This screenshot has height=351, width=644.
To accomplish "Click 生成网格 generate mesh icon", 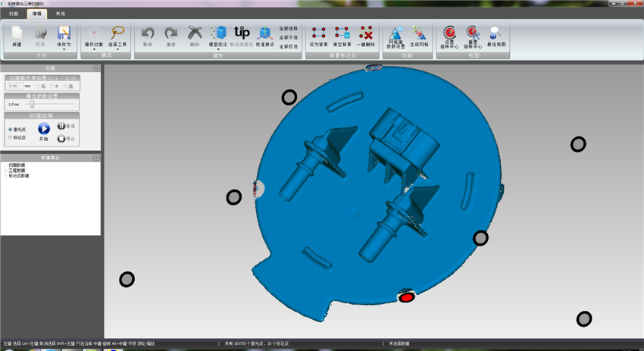I will [420, 33].
